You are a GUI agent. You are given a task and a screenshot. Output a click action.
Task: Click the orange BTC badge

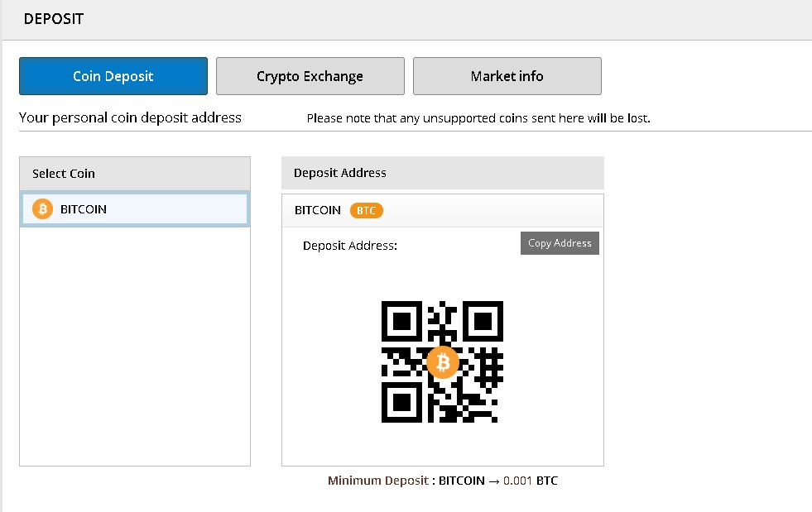[x=366, y=211]
